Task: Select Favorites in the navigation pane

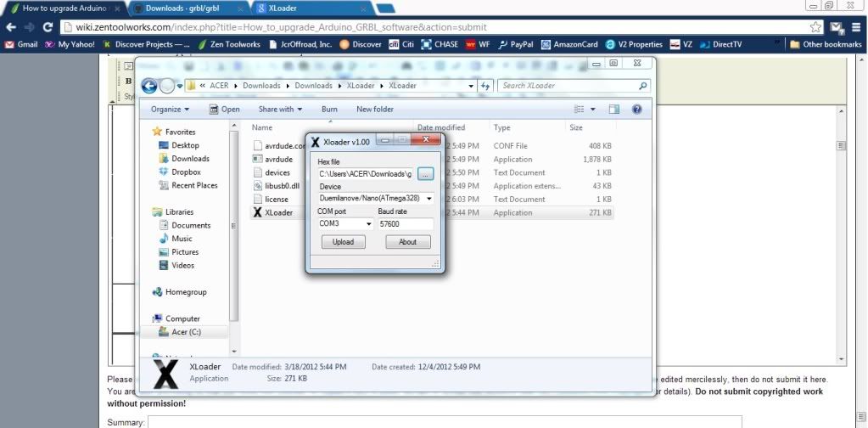Action: (x=180, y=132)
